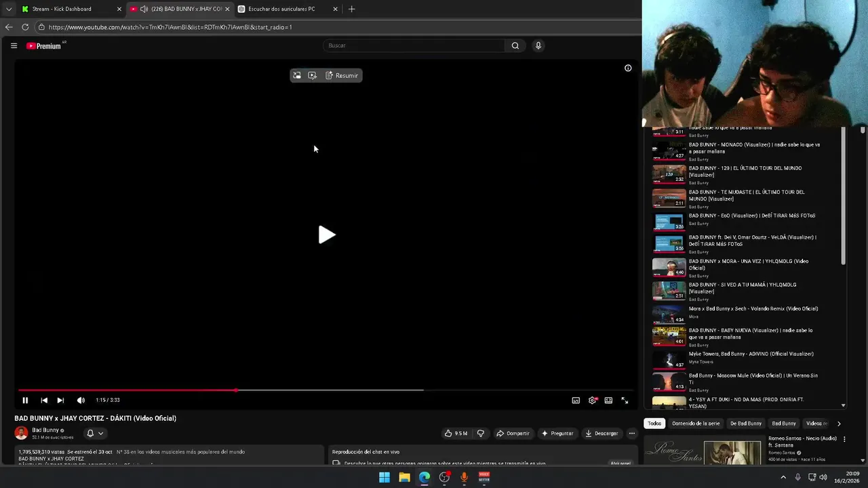This screenshot has width=868, height=488.
Task: Click the search magnifier button
Action: point(515,45)
